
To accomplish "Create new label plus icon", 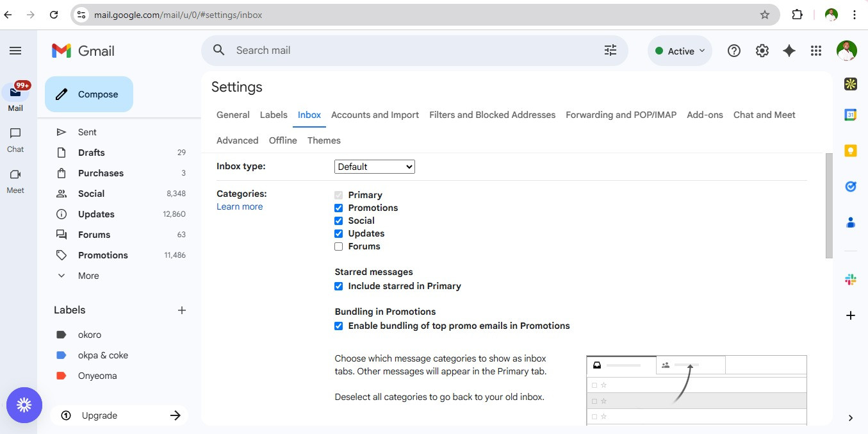I will pyautogui.click(x=182, y=310).
